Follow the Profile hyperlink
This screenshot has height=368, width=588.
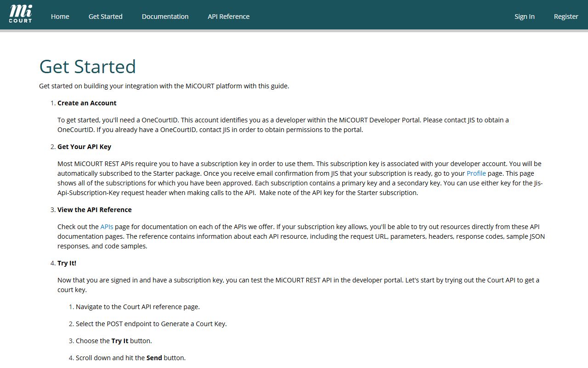point(476,173)
